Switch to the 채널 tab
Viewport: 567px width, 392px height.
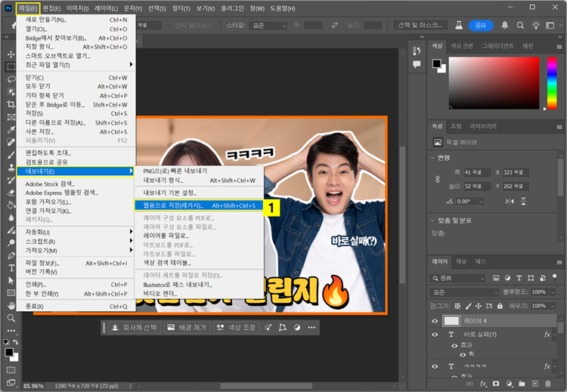pyautogui.click(x=460, y=260)
